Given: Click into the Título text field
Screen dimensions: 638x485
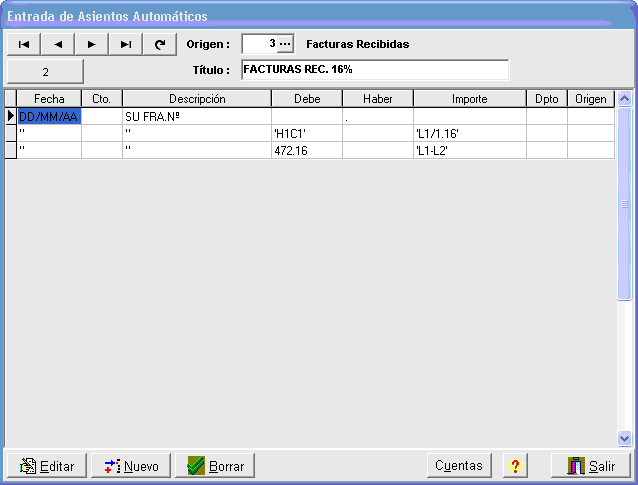Looking at the screenshot, I should (x=375, y=70).
